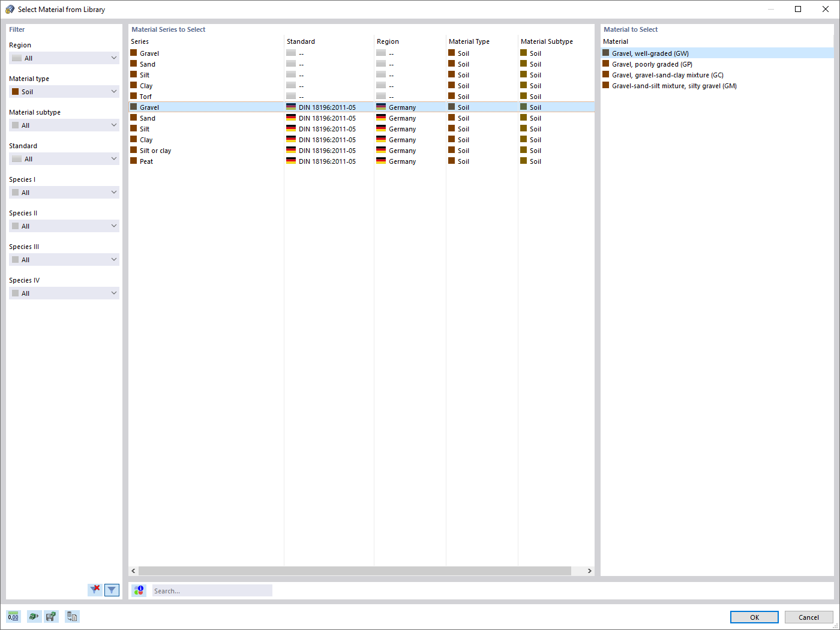
Task: Click the import material icon with green arrow
Action: tap(34, 617)
